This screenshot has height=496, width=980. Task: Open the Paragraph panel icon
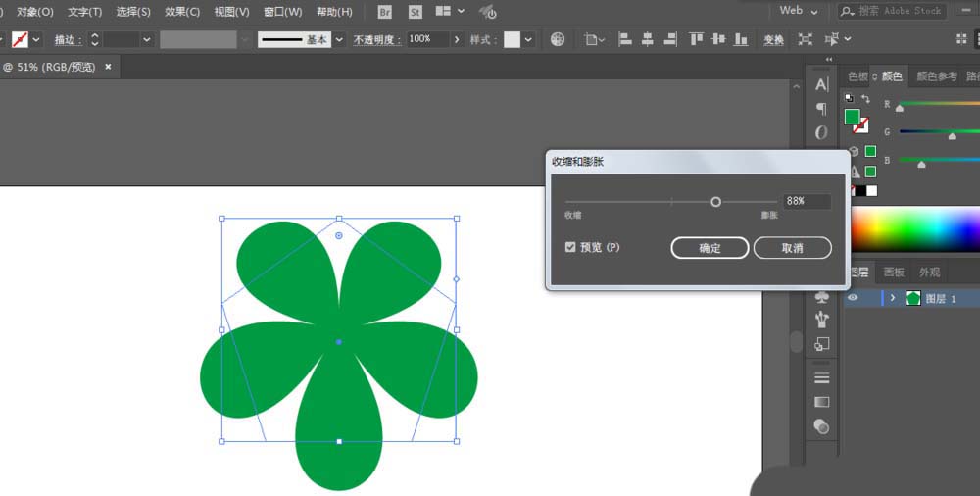tap(822, 109)
